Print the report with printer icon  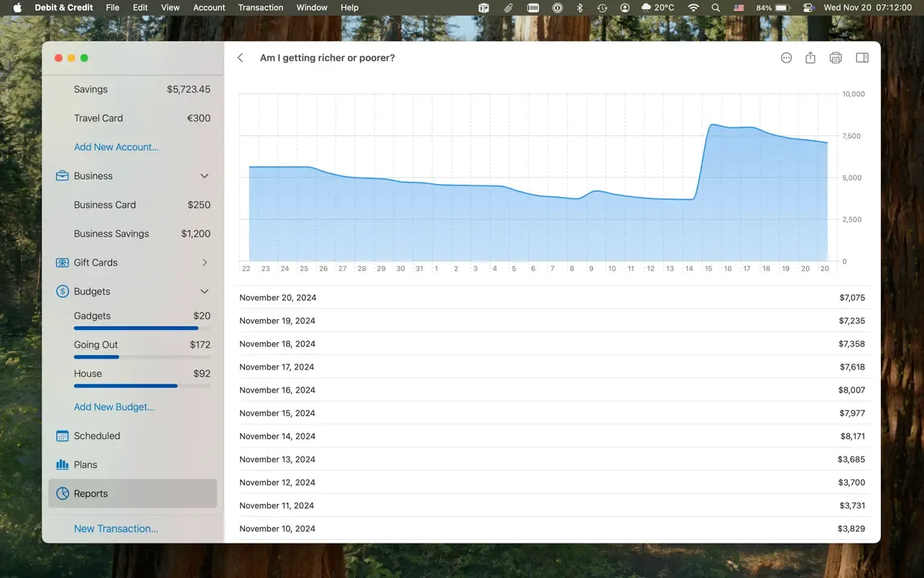(836, 58)
